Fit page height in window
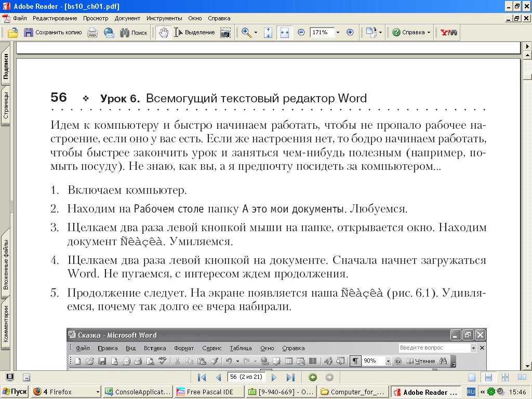The height and width of the screenshot is (399, 532). (x=268, y=33)
